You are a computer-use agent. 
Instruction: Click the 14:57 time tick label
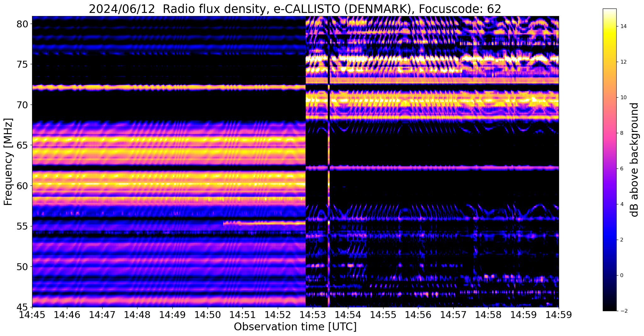tap(453, 315)
